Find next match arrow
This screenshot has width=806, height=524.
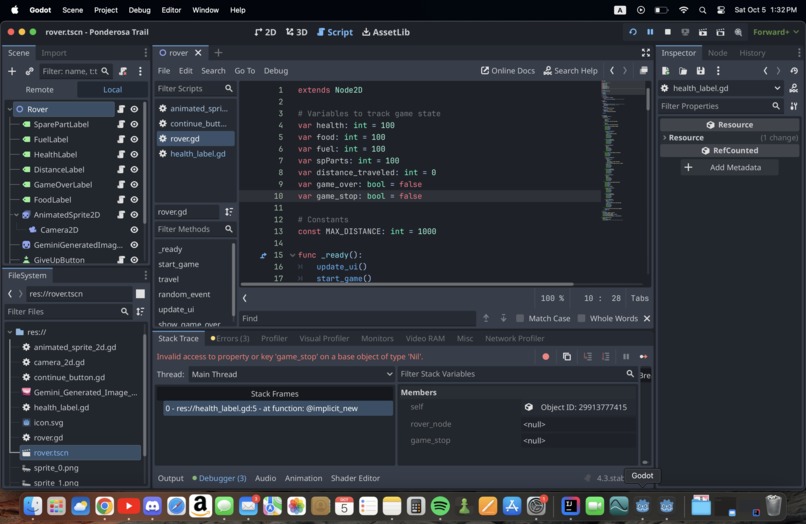(503, 318)
